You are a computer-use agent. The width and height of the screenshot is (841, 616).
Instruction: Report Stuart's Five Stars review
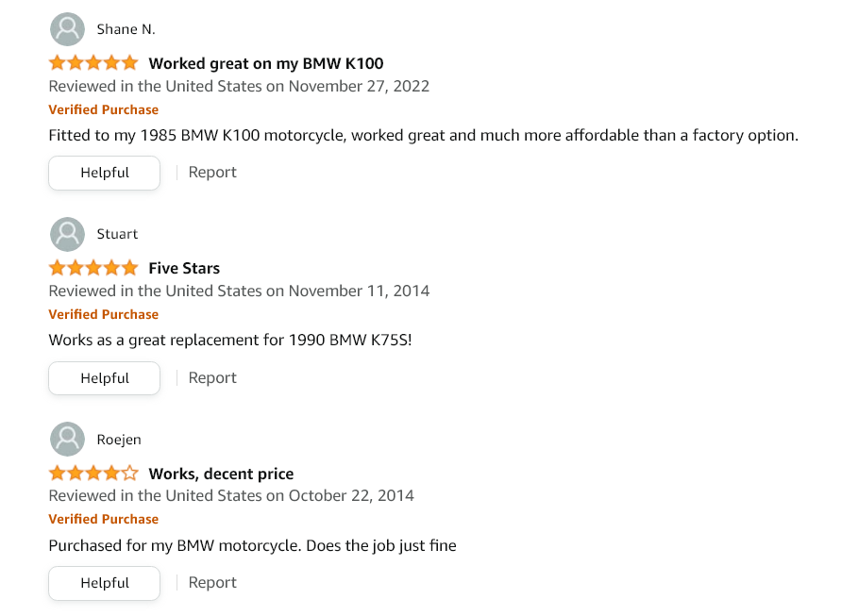tap(212, 378)
